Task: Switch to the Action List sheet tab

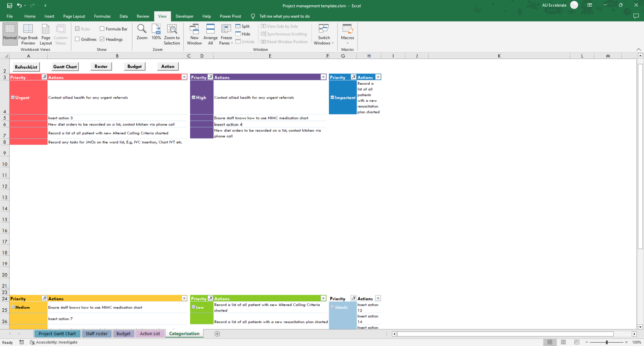Action: 150,333
